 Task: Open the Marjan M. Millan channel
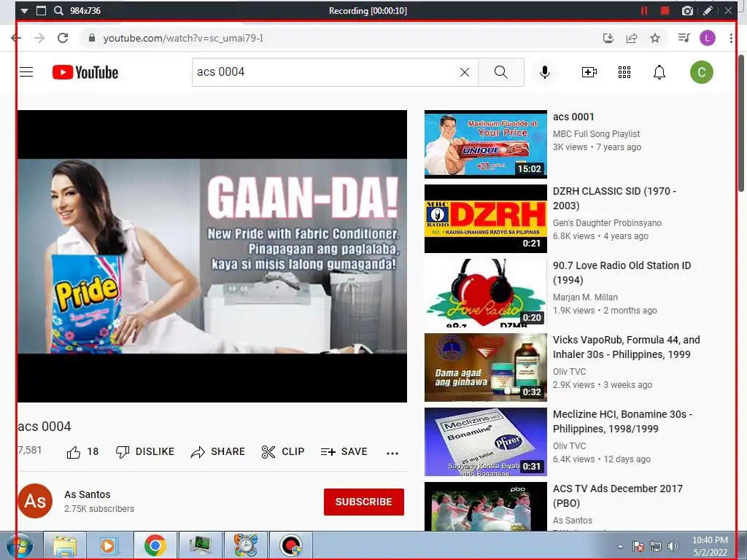coord(585,297)
